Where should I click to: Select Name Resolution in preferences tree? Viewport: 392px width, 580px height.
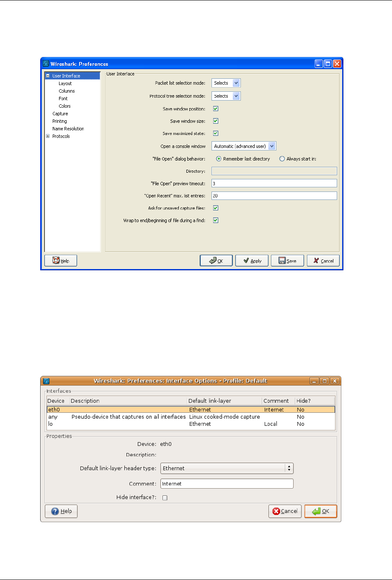(68, 129)
